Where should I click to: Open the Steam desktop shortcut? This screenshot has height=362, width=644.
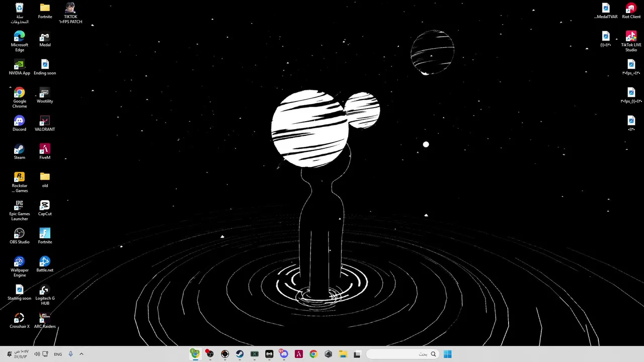click(x=19, y=151)
